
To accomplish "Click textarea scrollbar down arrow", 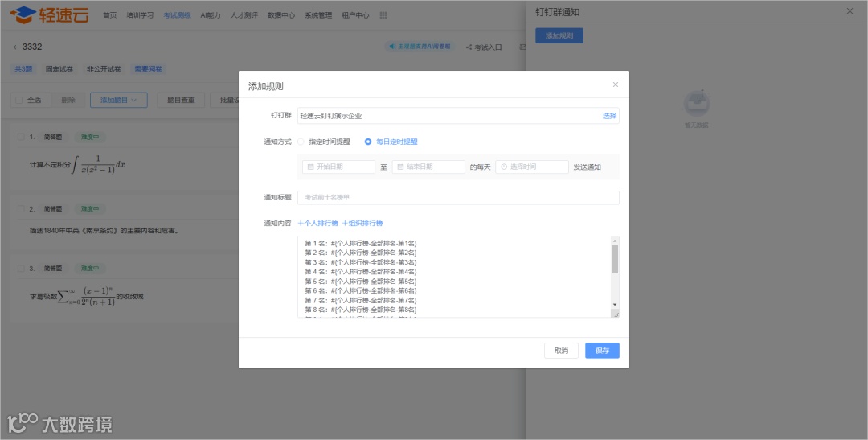I will (x=615, y=305).
